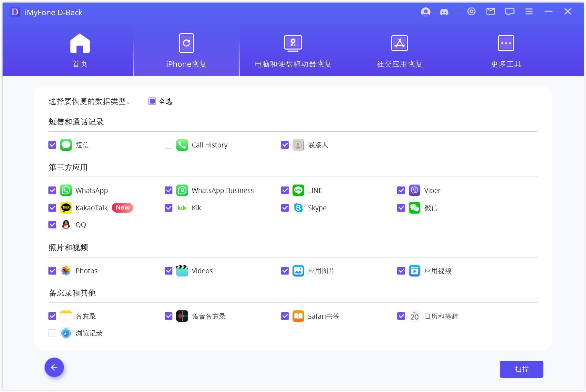Click the Kik app icon
Viewport: 586px width, 392px height.
[182, 208]
